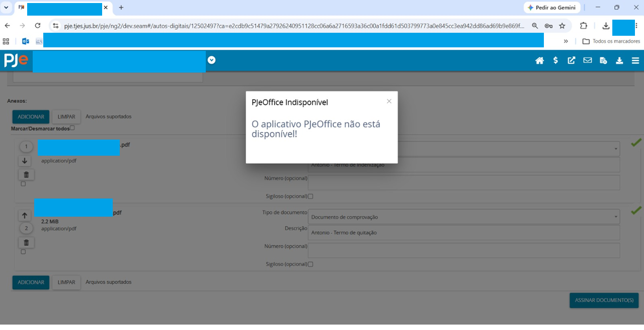Click the green checkmark of attachment 1

coord(636,143)
